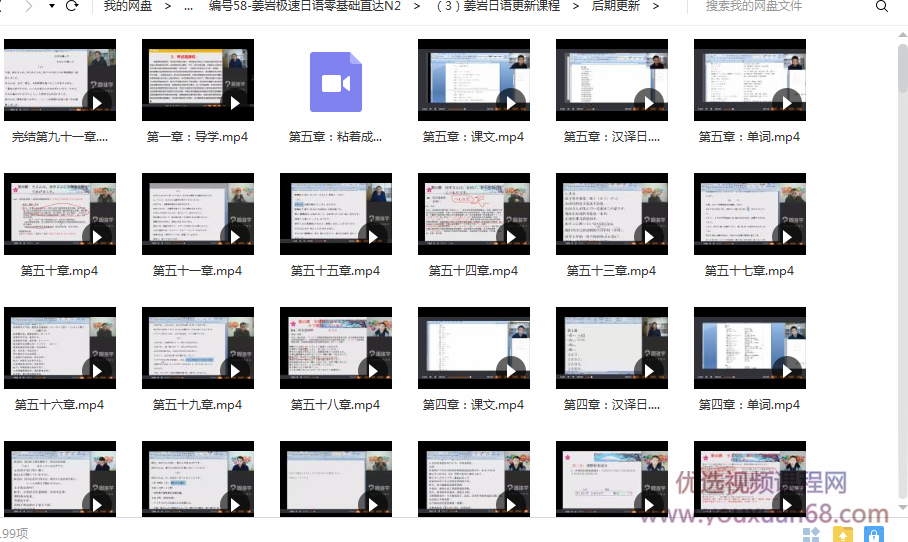Click the file name 第四章：汉译日
Image resolution: width=908 pixels, height=542 pixels.
point(612,405)
